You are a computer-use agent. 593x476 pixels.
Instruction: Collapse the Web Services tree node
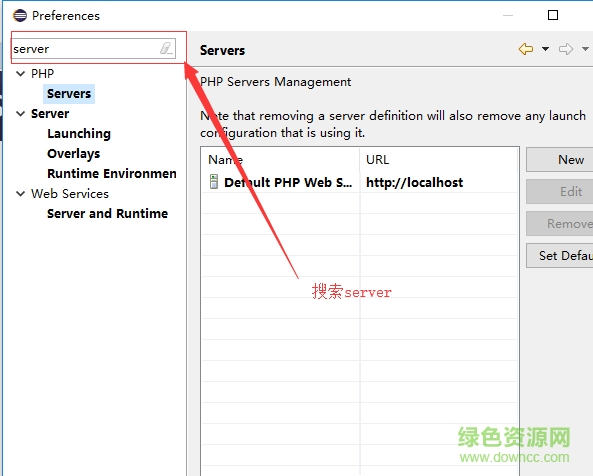tap(20, 194)
